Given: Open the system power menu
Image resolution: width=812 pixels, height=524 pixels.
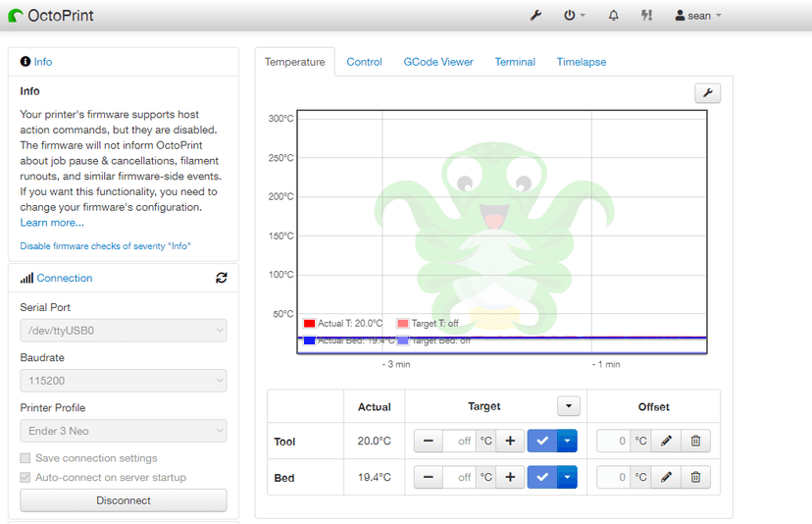Looking at the screenshot, I should pos(574,16).
